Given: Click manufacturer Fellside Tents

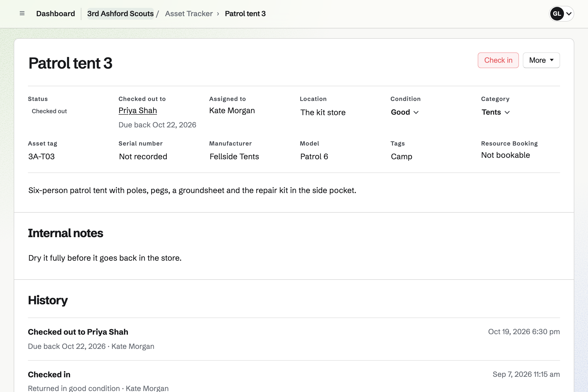Looking at the screenshot, I should (234, 157).
